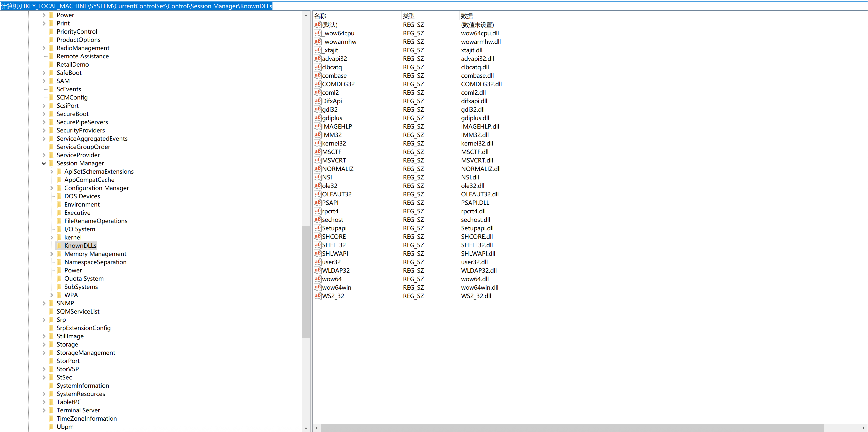Viewport: 868px width, 432px height.
Task: Expand the Memory Management key
Action: [x=52, y=254]
